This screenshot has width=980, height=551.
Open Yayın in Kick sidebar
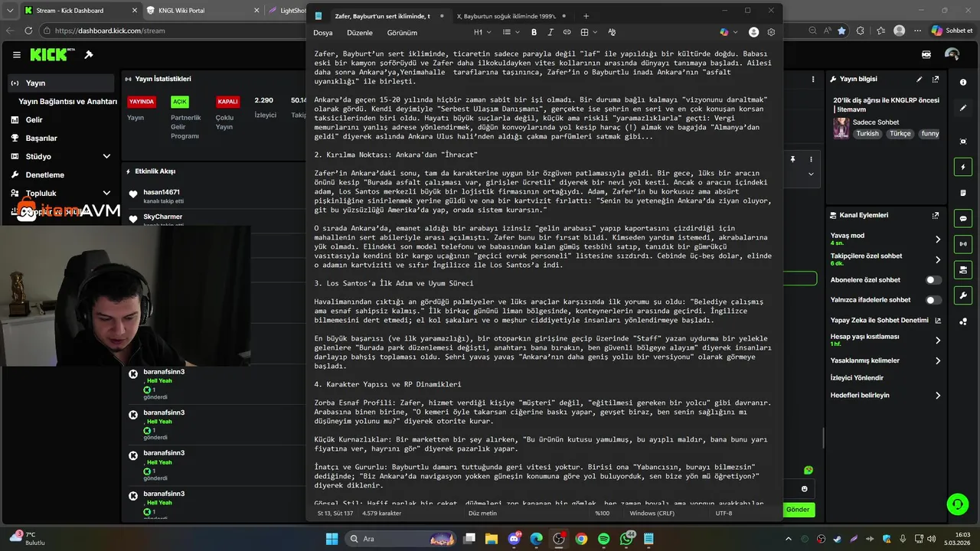point(61,83)
